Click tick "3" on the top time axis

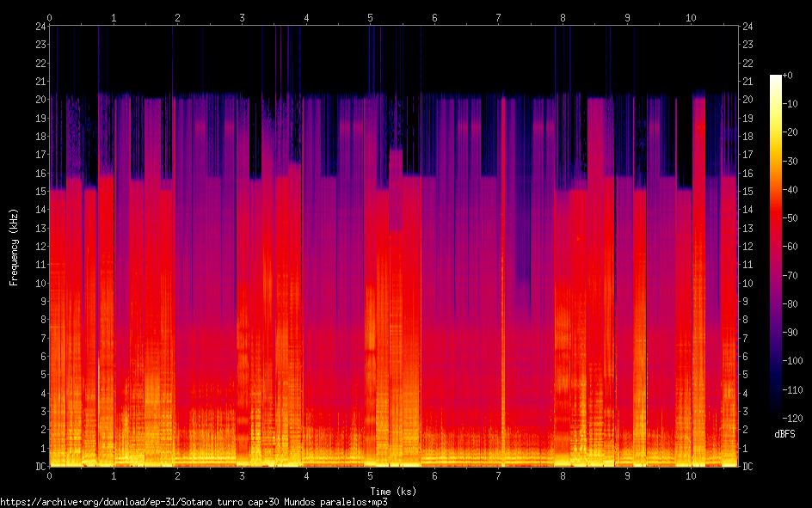[242, 18]
